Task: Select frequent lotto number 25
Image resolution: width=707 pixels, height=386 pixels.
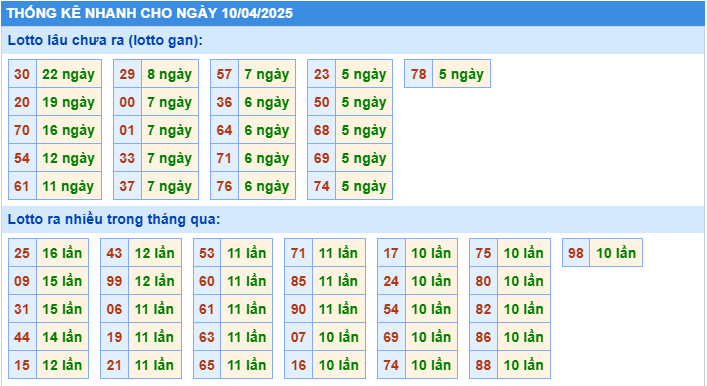Action: pyautogui.click(x=22, y=253)
